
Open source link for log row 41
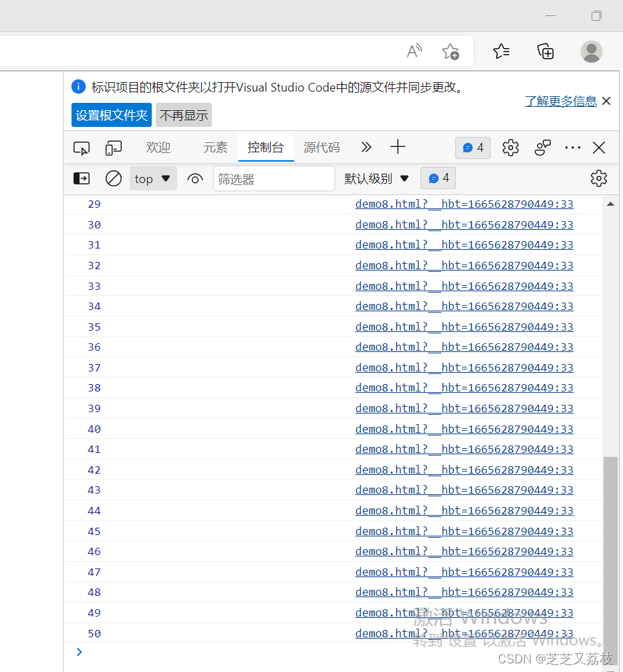click(x=464, y=449)
